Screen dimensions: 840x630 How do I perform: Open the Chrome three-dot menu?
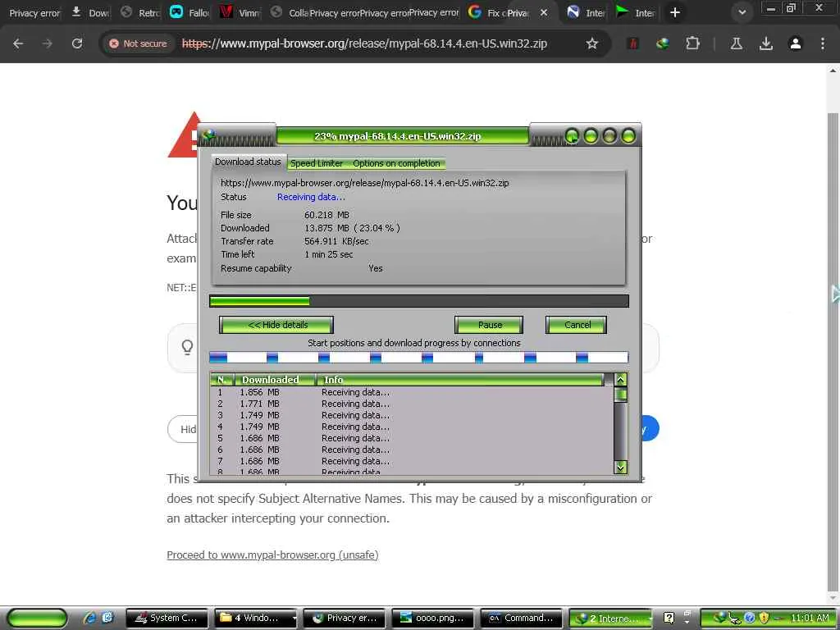[823, 43]
